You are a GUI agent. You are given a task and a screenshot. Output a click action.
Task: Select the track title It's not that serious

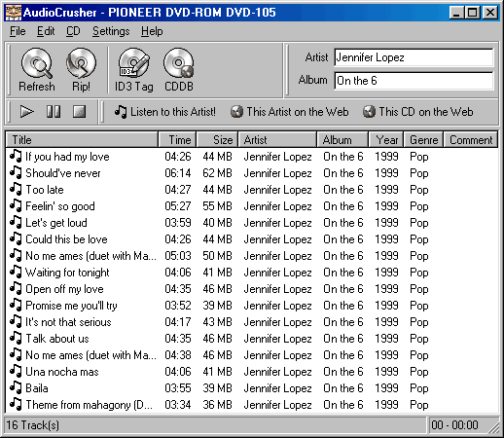point(68,322)
